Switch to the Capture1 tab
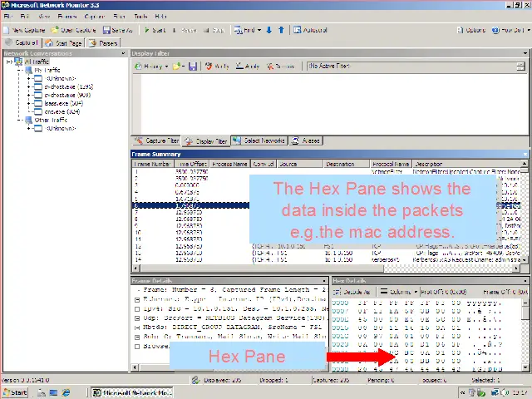 pyautogui.click(x=22, y=42)
